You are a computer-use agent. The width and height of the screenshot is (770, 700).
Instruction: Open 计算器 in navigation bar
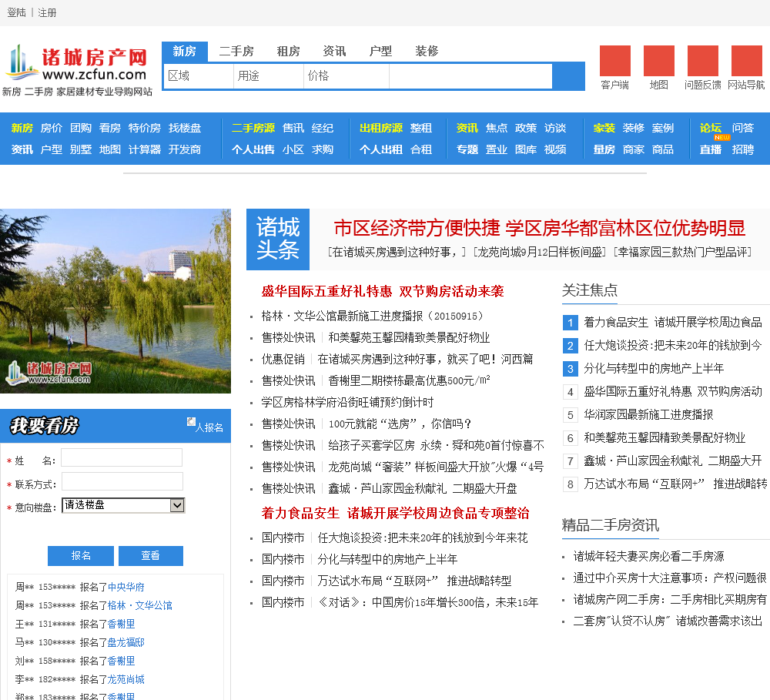click(145, 150)
